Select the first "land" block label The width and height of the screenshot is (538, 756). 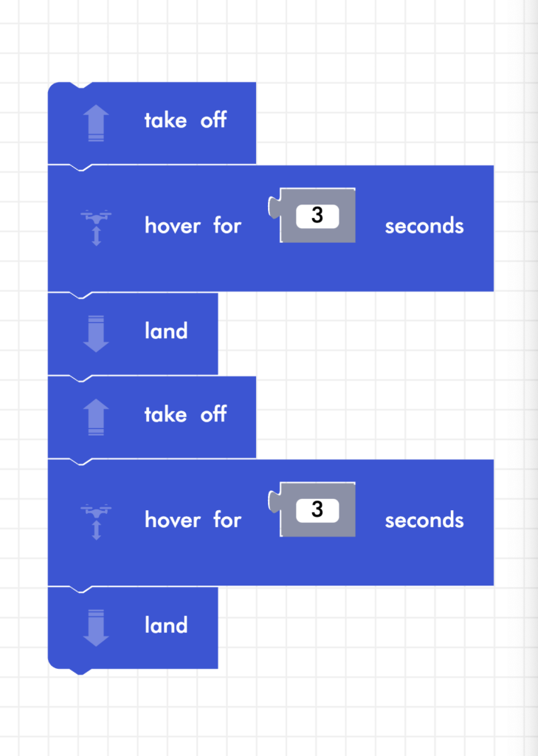point(166,331)
